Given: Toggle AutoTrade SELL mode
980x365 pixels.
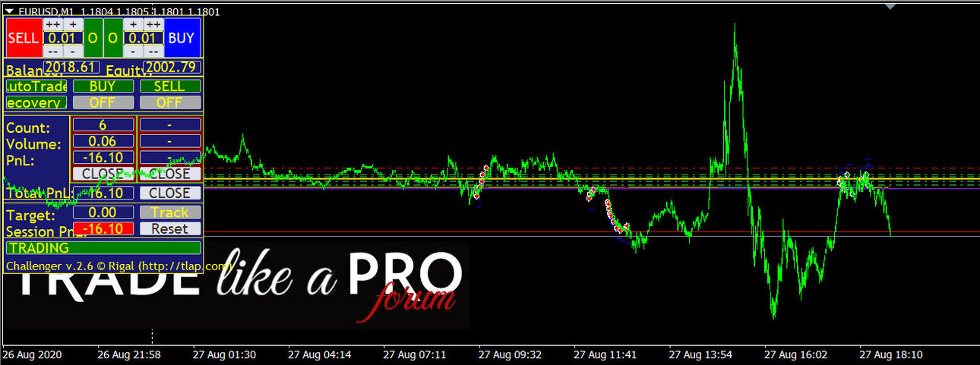Looking at the screenshot, I should (169, 87).
